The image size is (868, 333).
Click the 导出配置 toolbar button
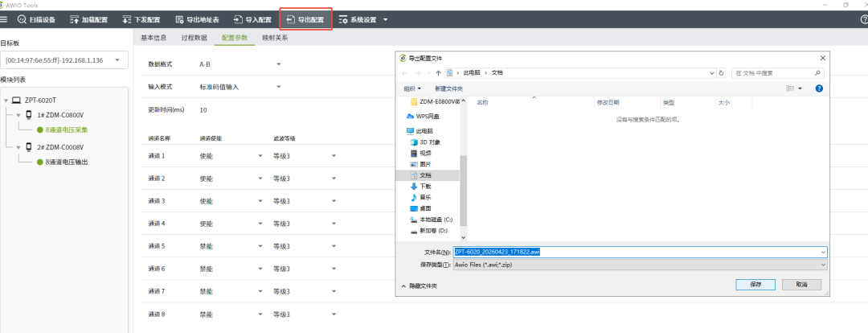(x=305, y=19)
